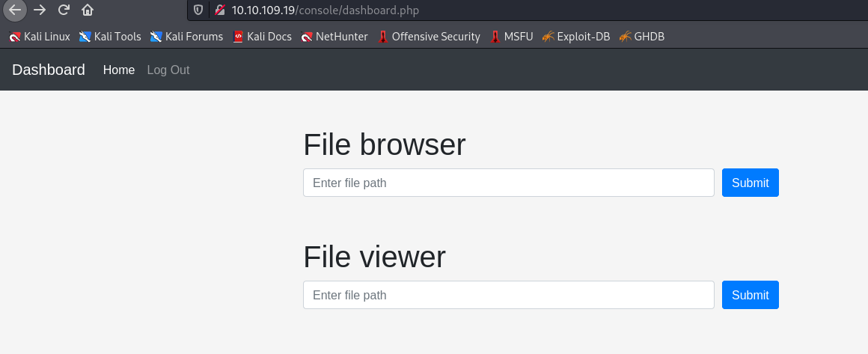Reload the dashboard page

pos(64,10)
